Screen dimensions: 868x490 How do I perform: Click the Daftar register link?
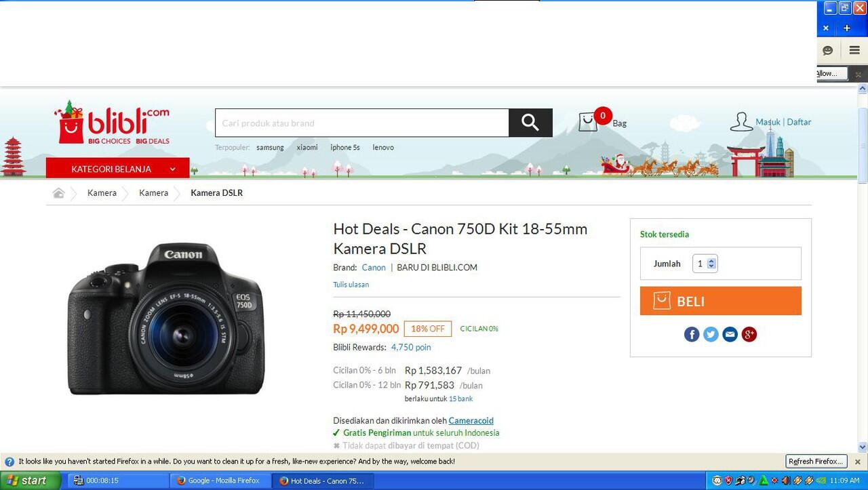click(x=799, y=122)
